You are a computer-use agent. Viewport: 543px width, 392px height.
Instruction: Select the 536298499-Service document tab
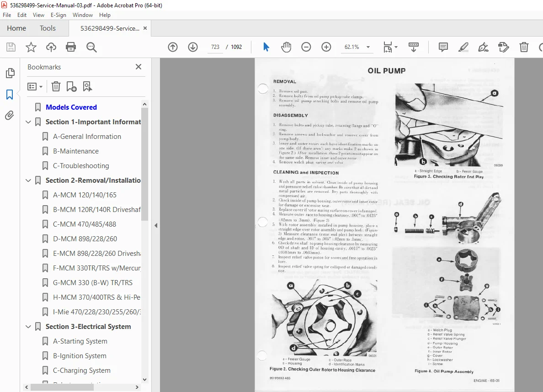point(110,28)
